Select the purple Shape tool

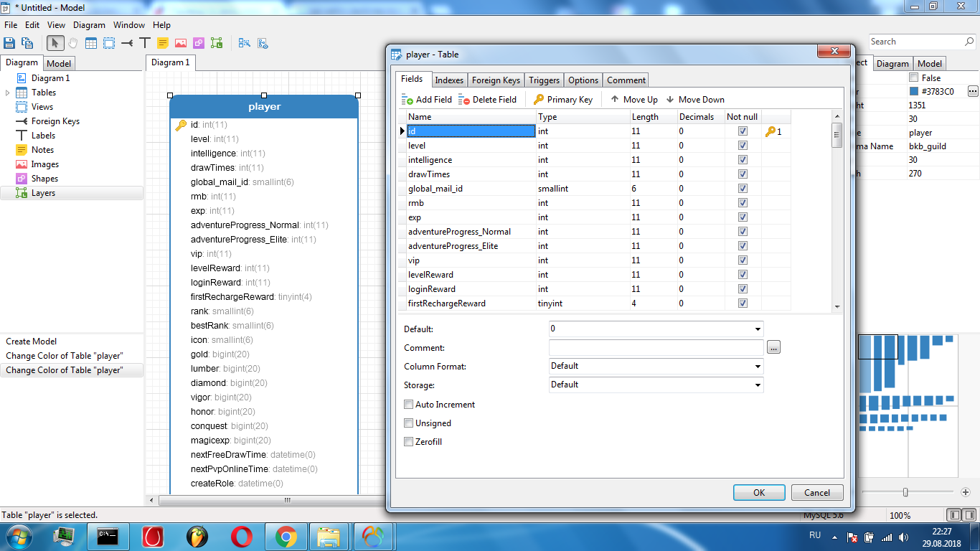click(x=199, y=43)
